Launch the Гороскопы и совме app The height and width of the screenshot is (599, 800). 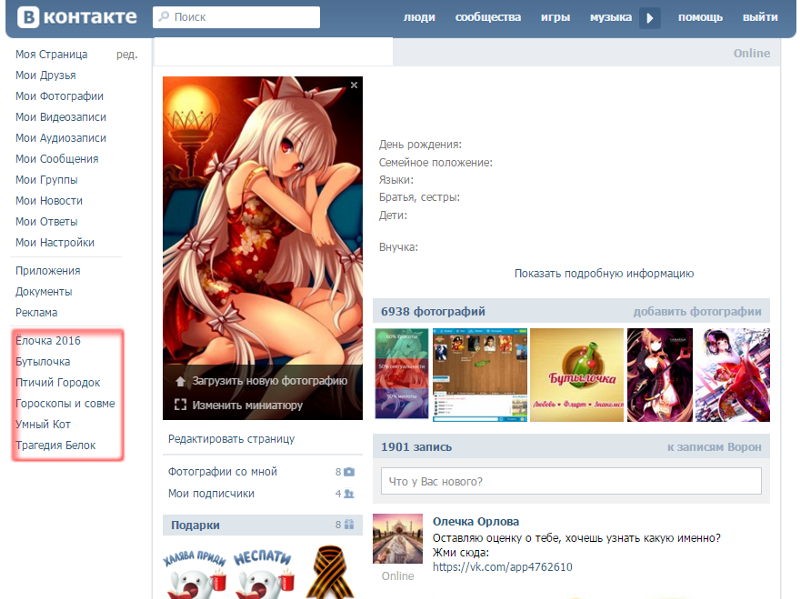pos(65,404)
